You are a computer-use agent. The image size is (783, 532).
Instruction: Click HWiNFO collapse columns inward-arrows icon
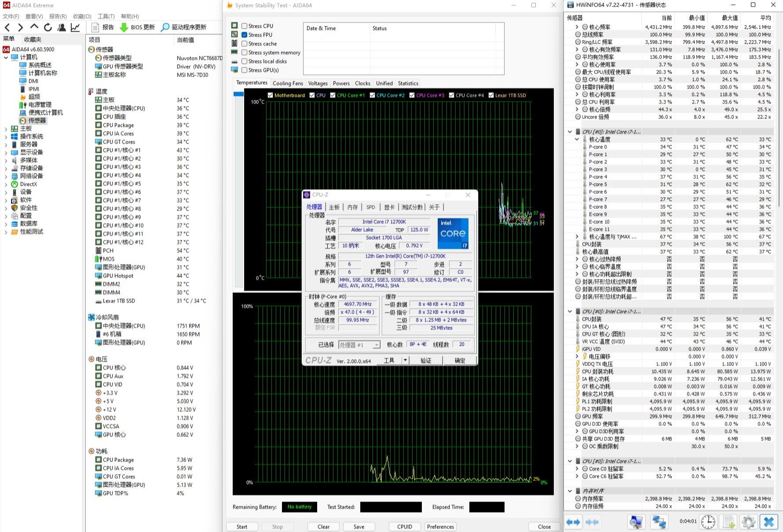pos(592,522)
